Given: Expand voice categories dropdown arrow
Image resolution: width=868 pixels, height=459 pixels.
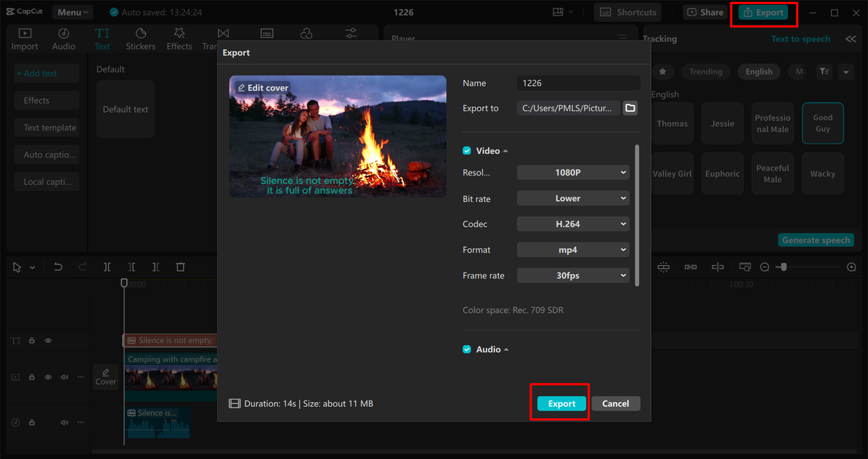Looking at the screenshot, I should coord(846,71).
